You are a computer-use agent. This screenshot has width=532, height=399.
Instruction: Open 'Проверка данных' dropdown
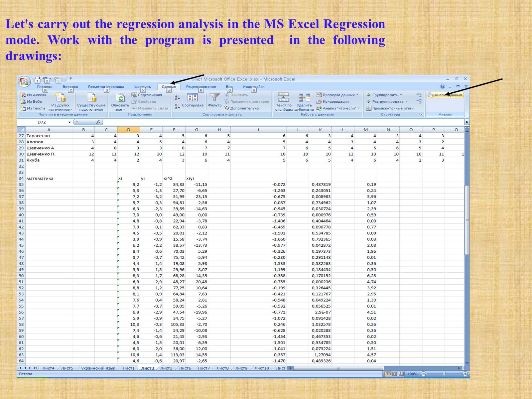(337, 95)
